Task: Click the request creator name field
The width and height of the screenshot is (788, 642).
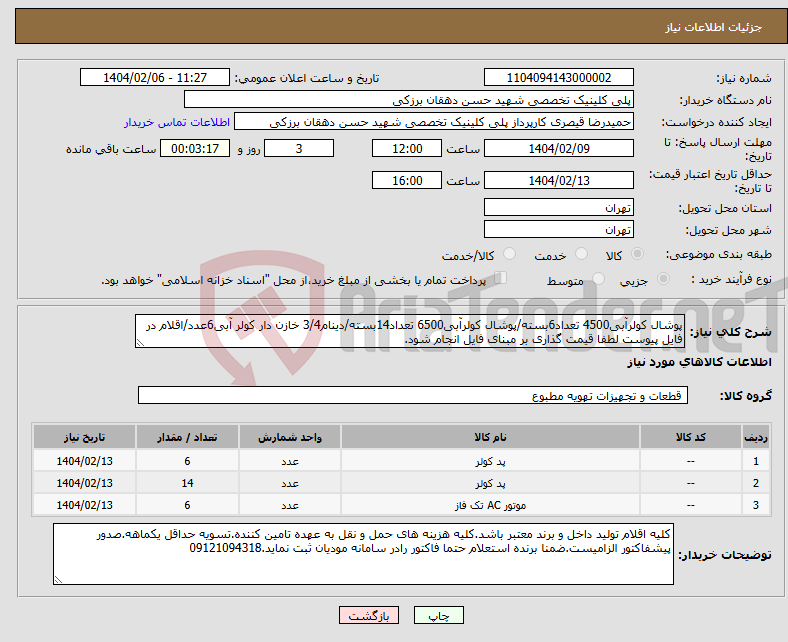Action: pos(434,122)
